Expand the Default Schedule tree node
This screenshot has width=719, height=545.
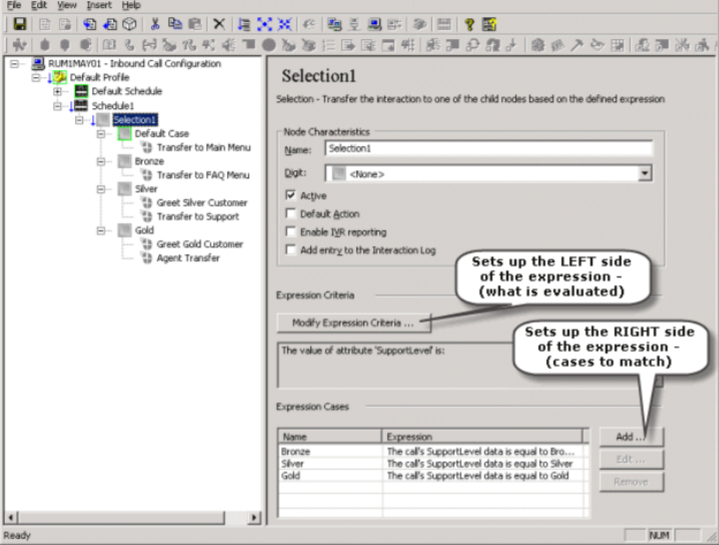(57, 91)
